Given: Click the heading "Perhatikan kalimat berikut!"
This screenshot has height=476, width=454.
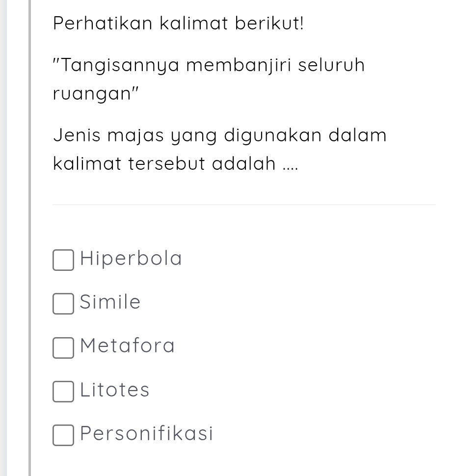Looking at the screenshot, I should click(179, 23).
